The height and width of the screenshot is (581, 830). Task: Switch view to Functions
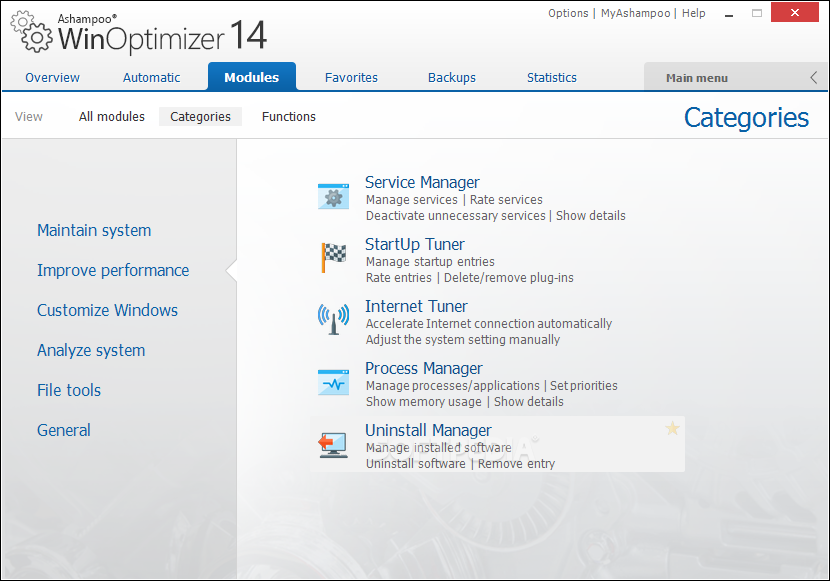coord(288,116)
